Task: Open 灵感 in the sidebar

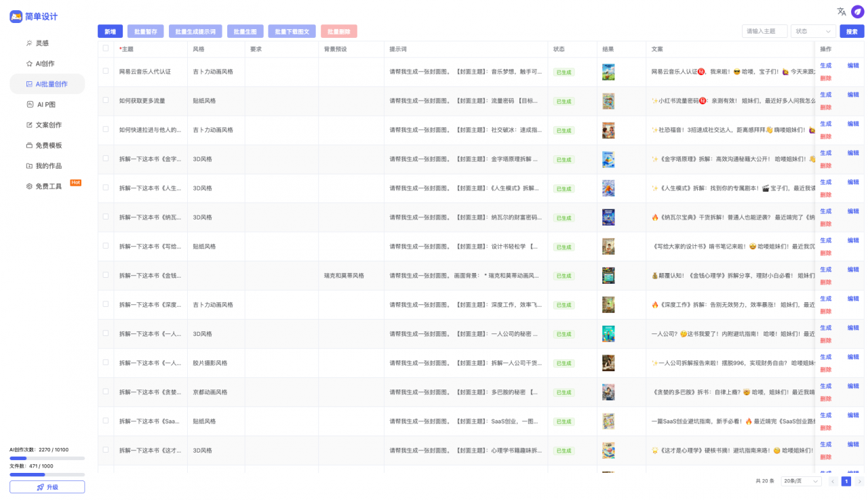Action: point(42,43)
